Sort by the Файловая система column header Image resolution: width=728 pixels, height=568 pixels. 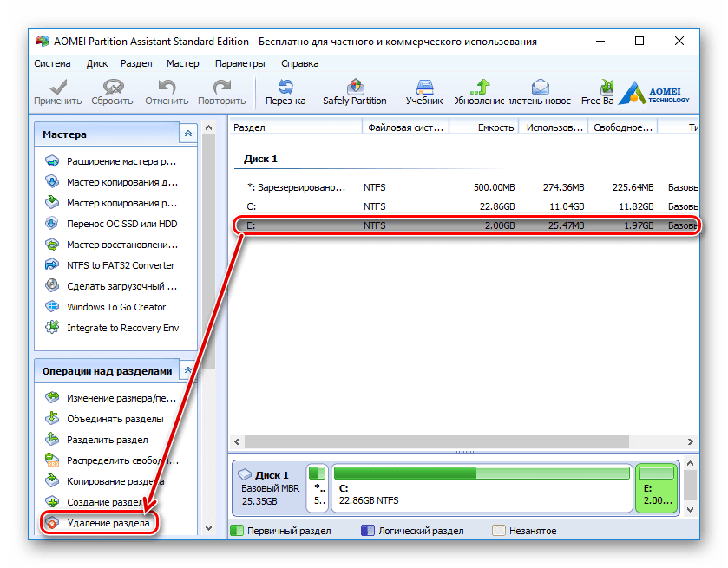pos(404,127)
